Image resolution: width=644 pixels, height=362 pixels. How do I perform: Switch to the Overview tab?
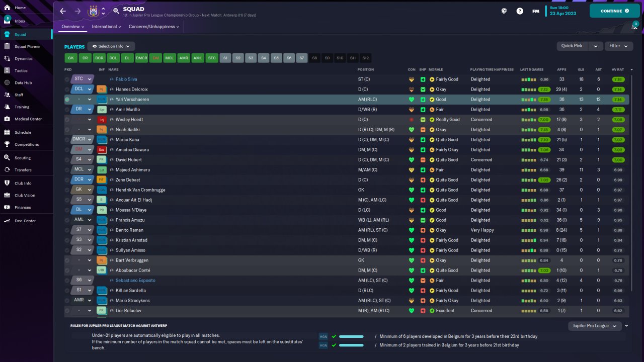(72, 27)
